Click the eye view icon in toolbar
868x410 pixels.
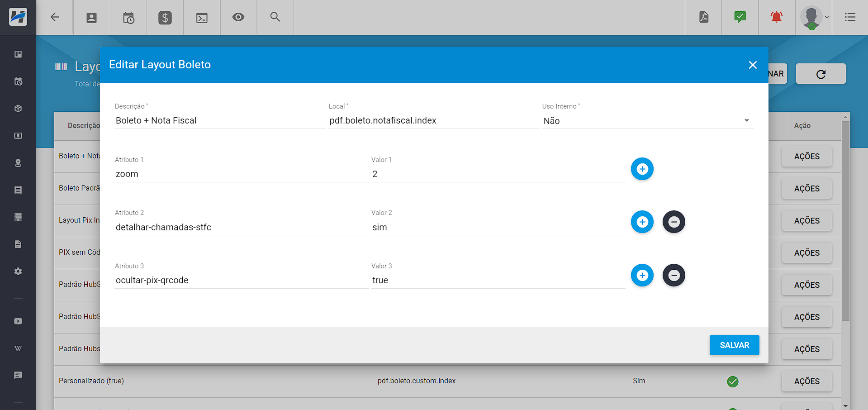(238, 17)
